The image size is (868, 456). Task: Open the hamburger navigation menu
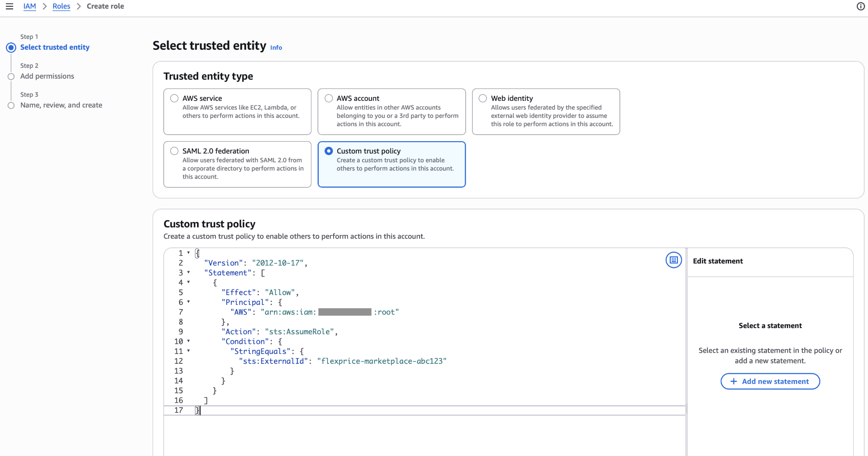coord(9,6)
